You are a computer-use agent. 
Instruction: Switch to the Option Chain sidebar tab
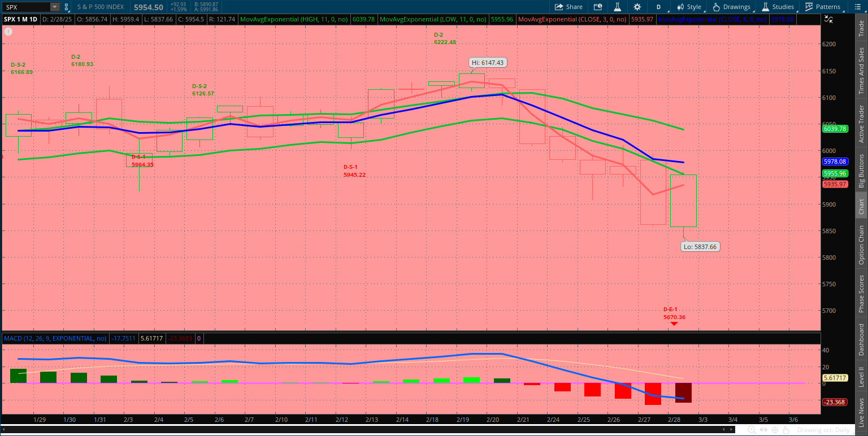point(861,245)
